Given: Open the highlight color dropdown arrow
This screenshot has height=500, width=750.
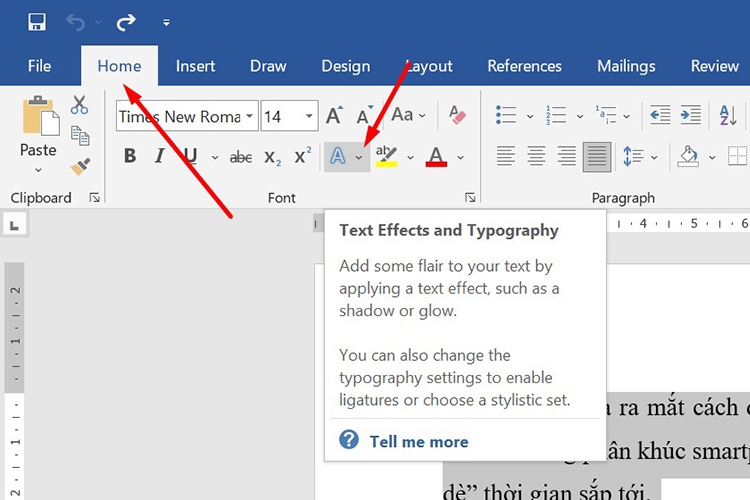Looking at the screenshot, I should (x=410, y=157).
